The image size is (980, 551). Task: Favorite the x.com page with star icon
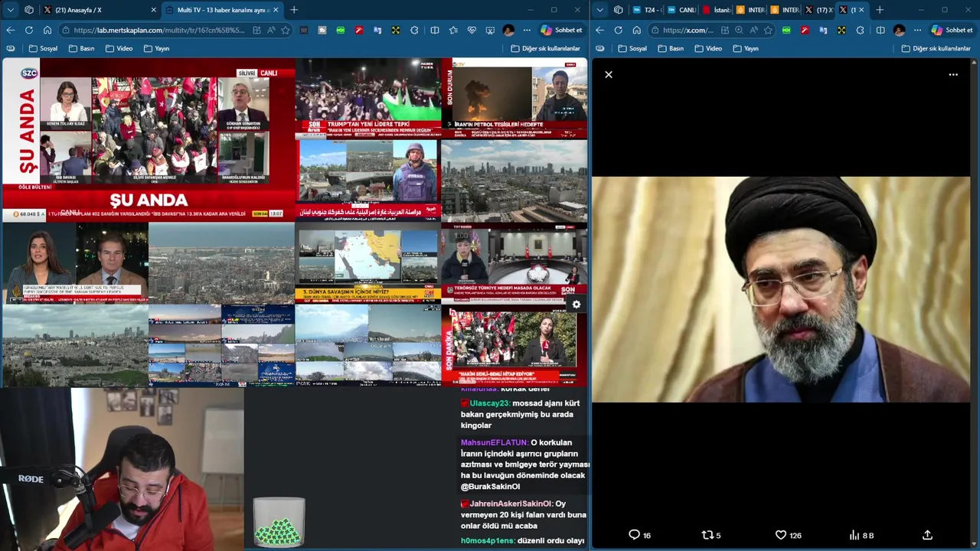(x=767, y=30)
